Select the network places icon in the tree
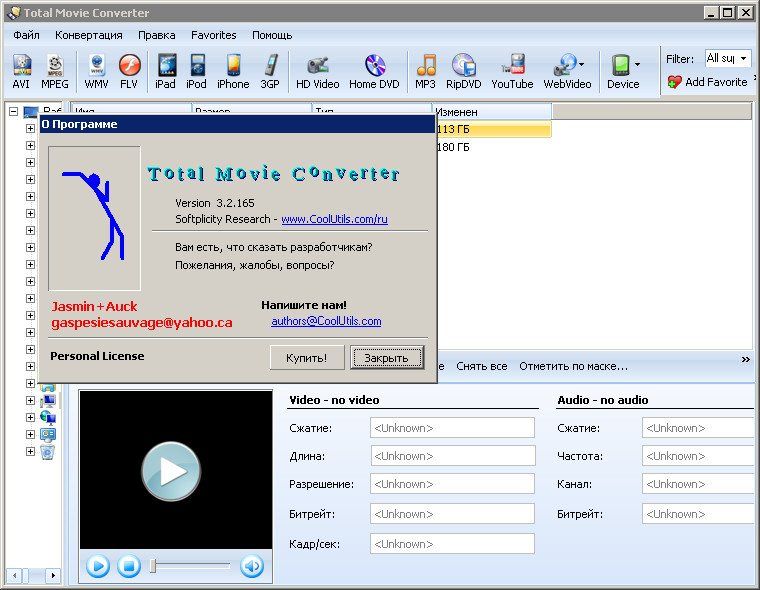 [48, 417]
